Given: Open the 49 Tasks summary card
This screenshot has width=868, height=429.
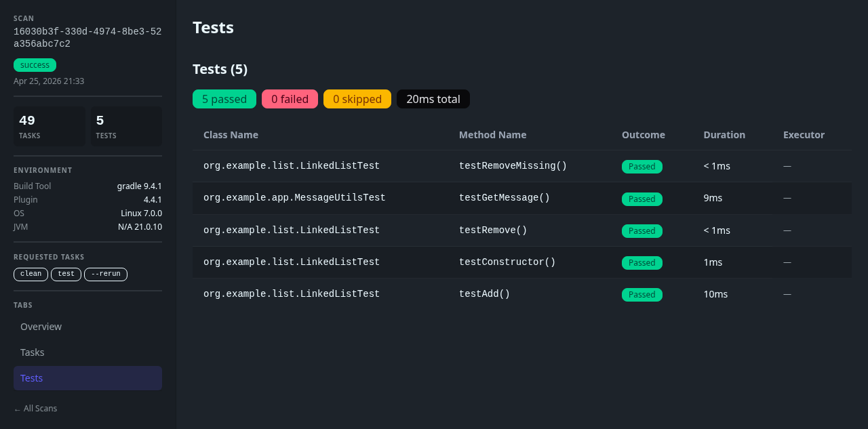Looking at the screenshot, I should coord(49,126).
